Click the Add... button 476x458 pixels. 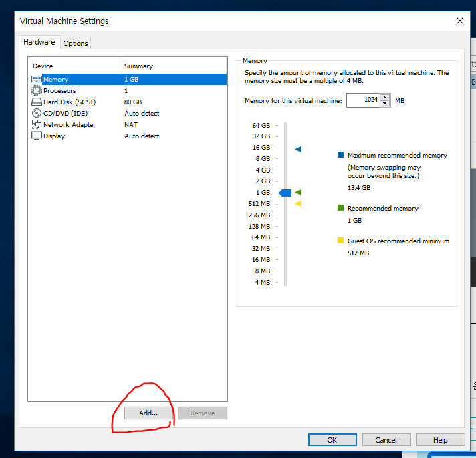click(x=148, y=413)
